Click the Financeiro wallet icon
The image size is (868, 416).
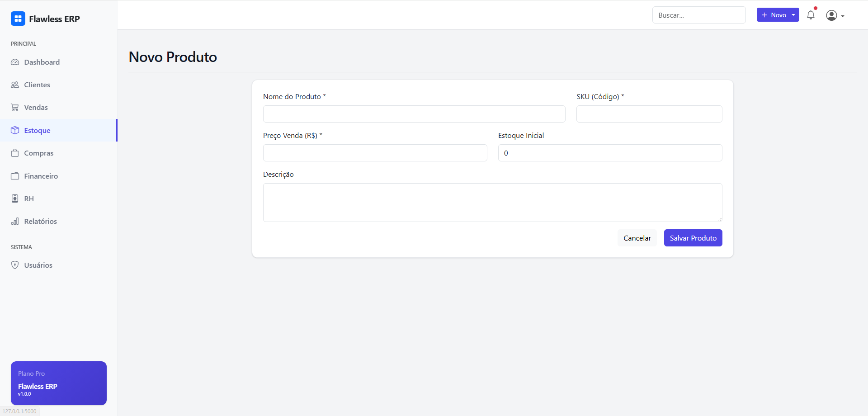click(x=15, y=176)
